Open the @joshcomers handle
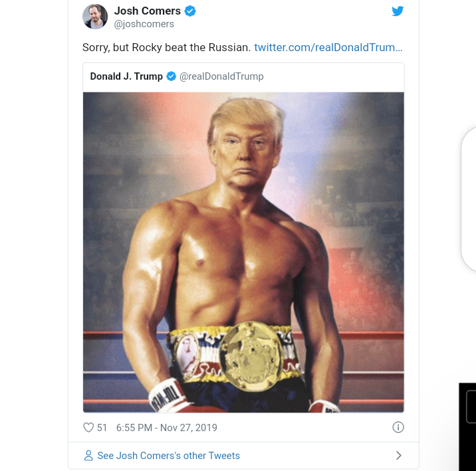The image size is (476, 471). coord(144,24)
